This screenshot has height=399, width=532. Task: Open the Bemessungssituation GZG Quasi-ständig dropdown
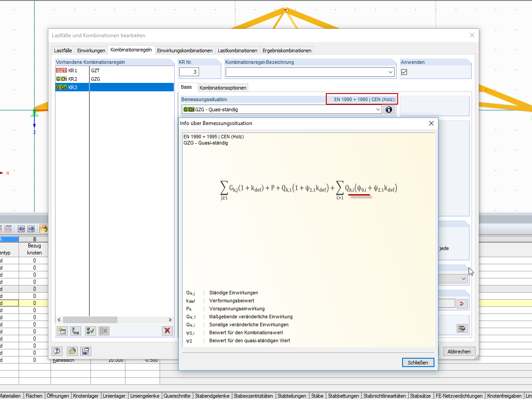point(377,110)
